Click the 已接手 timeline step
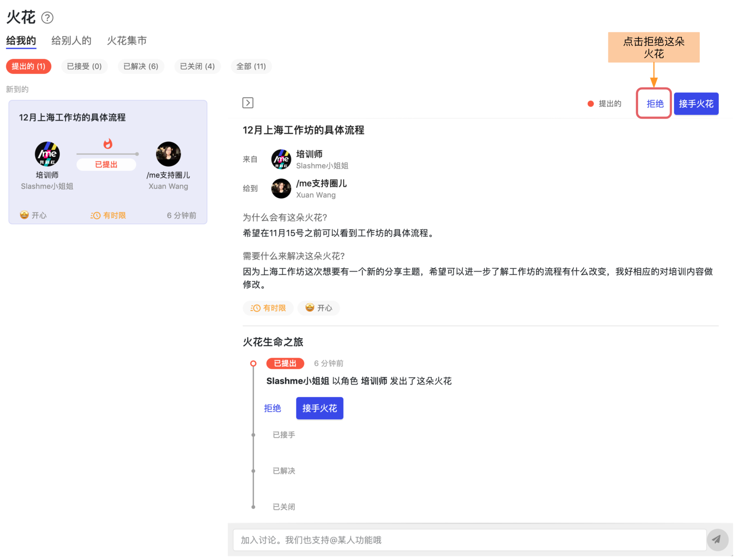The width and height of the screenshot is (739, 560). pyautogui.click(x=284, y=435)
